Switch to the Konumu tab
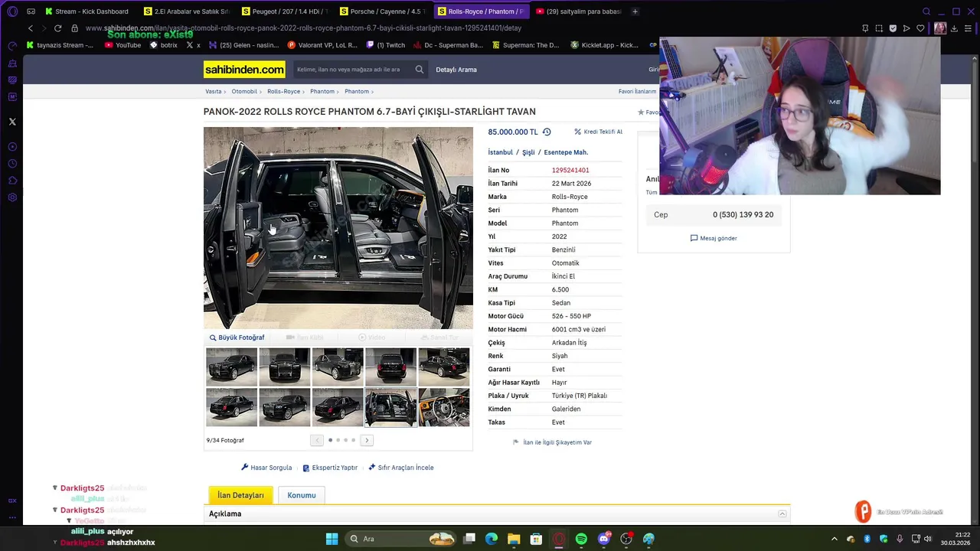The height and width of the screenshot is (551, 980). pos(302,495)
